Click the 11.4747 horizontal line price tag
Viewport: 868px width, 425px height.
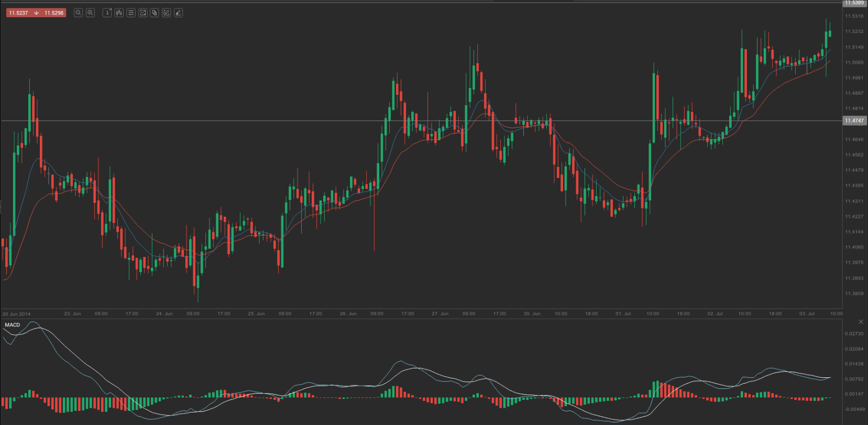tap(854, 120)
